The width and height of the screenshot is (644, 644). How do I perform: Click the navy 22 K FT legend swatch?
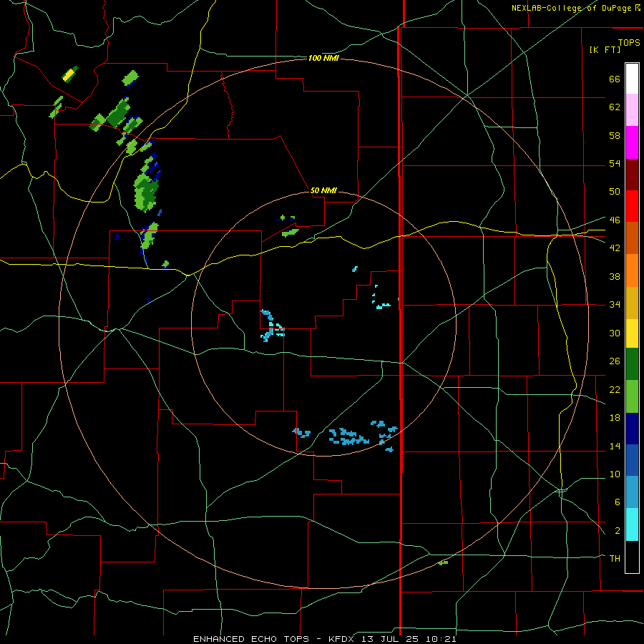coord(632,429)
